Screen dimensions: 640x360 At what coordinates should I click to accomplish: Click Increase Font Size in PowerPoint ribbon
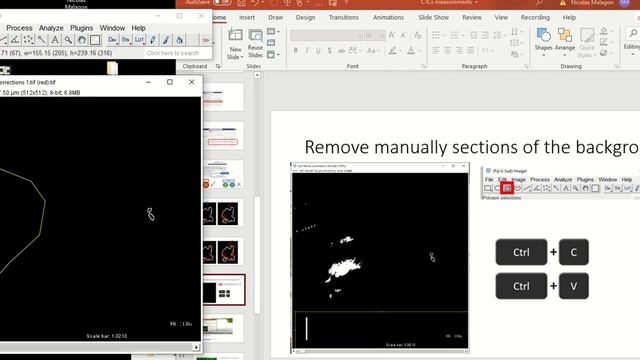[391, 36]
